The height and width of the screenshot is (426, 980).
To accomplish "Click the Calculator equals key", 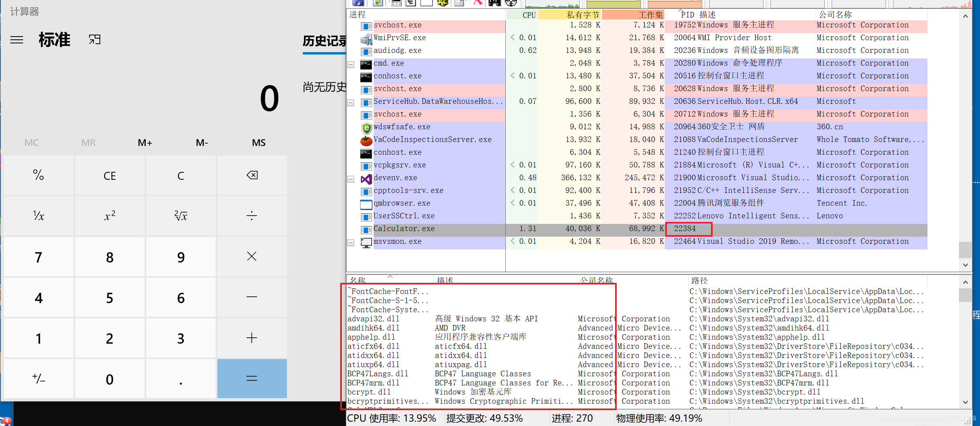I will [252, 379].
